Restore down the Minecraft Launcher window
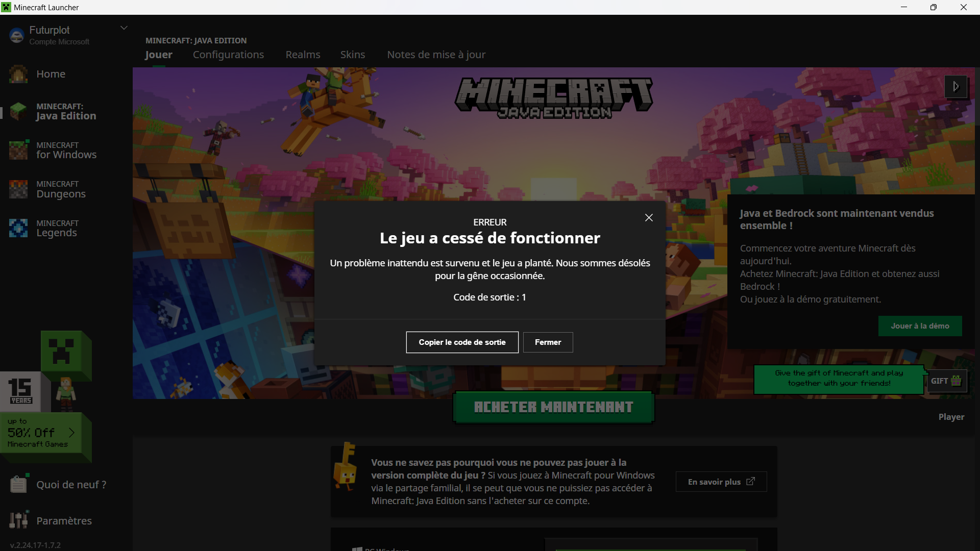This screenshot has height=551, width=980. [x=934, y=7]
